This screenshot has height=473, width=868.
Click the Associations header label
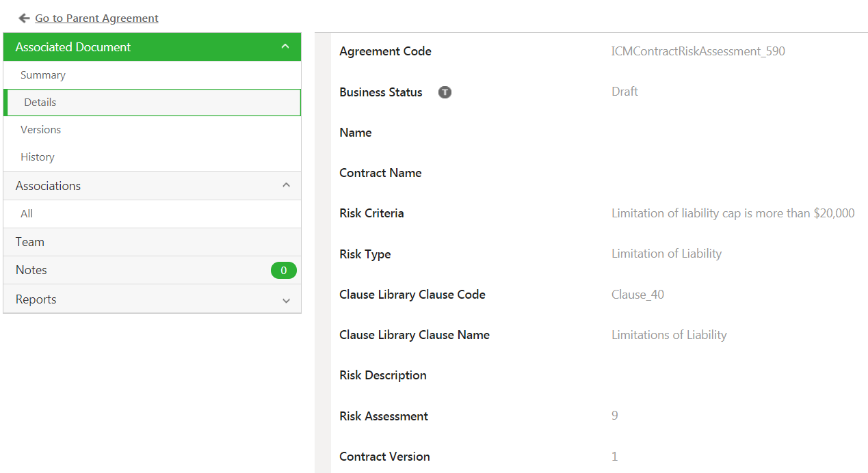[x=48, y=186]
